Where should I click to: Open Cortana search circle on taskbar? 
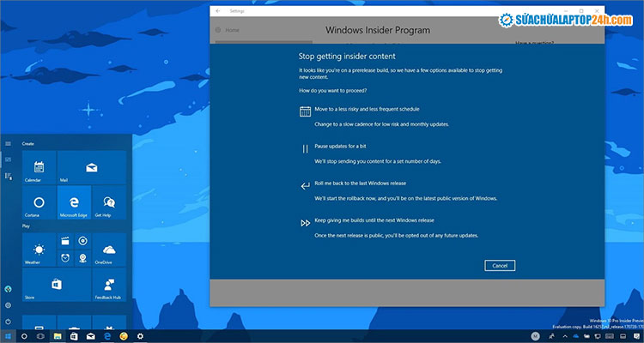point(24,336)
